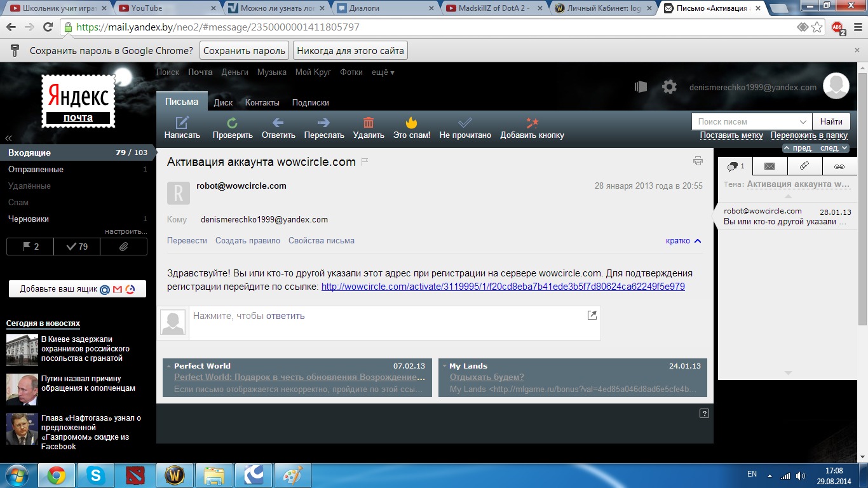Click the theme icon beside the gear

pos(641,87)
